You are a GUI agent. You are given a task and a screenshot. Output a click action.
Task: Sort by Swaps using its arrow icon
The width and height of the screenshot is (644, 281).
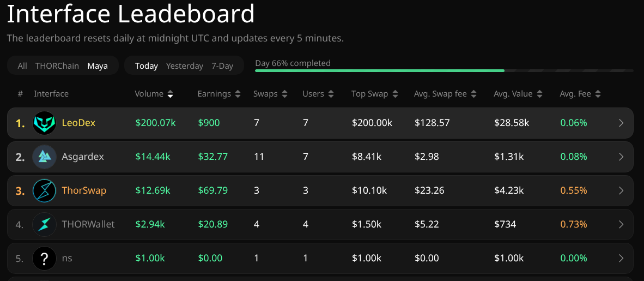[284, 94]
